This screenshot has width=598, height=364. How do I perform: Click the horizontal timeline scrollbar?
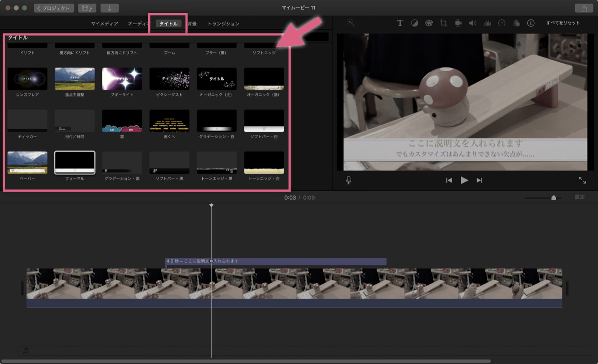click(246, 361)
